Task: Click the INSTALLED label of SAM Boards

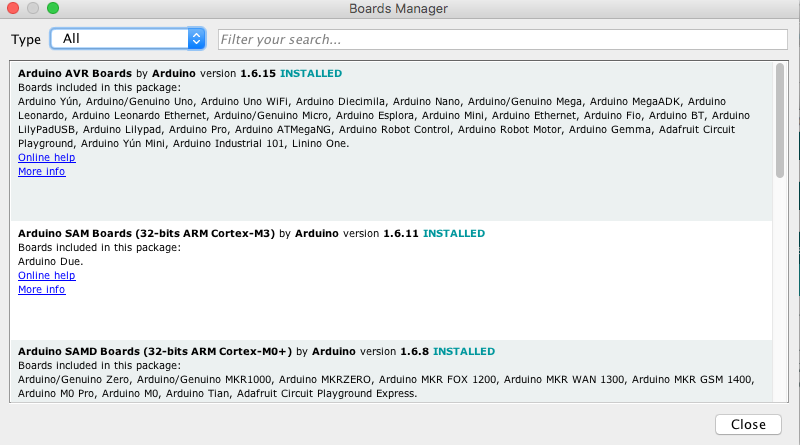Action: [453, 234]
